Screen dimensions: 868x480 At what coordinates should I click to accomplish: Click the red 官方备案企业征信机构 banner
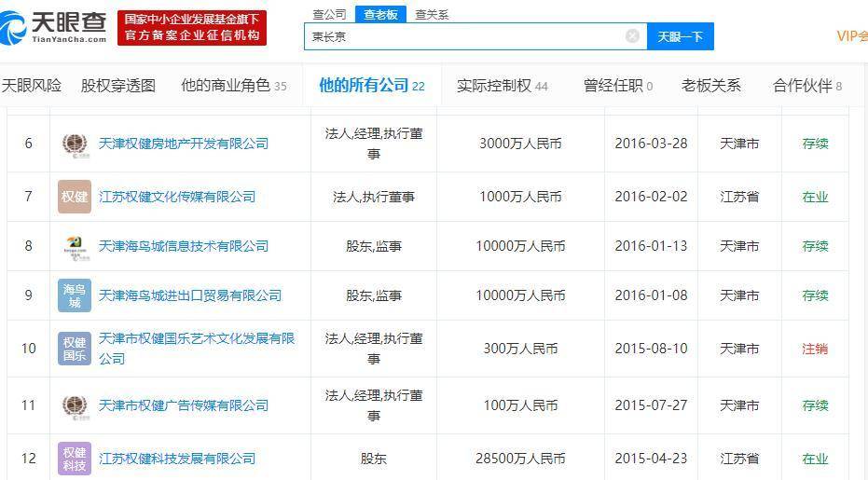[x=191, y=27]
